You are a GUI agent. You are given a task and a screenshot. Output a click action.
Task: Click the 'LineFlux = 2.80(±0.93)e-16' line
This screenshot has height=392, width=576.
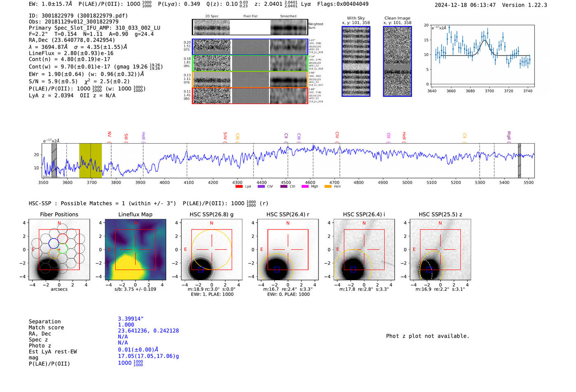click(x=71, y=53)
